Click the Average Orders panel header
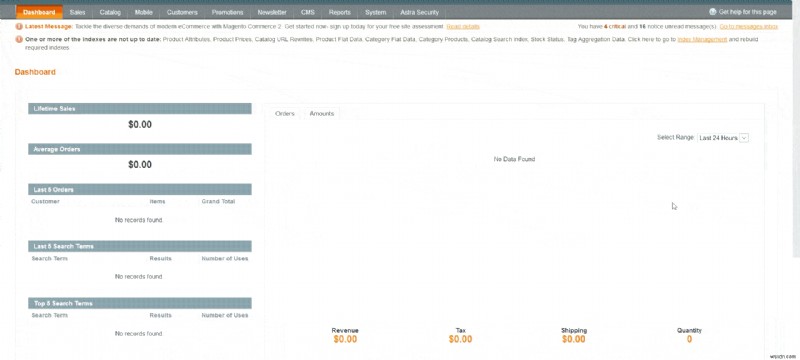Image resolution: width=800 pixels, height=360 pixels. click(x=140, y=149)
